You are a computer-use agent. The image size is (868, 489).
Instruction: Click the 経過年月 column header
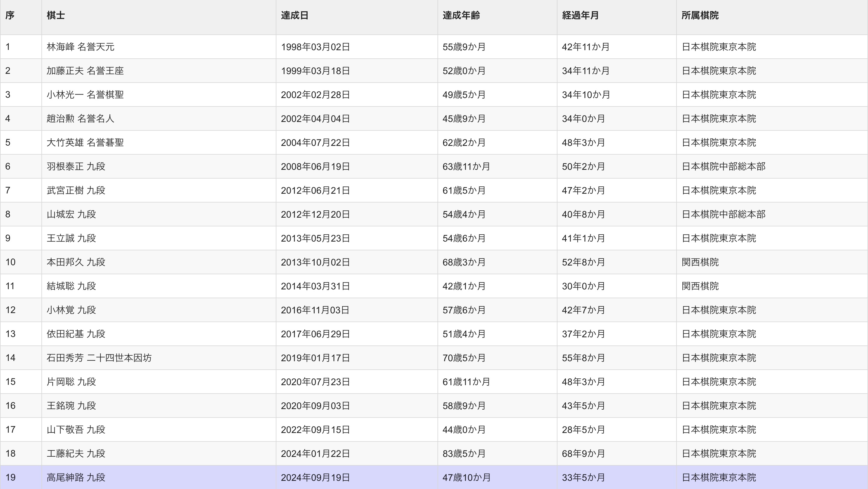coord(580,15)
